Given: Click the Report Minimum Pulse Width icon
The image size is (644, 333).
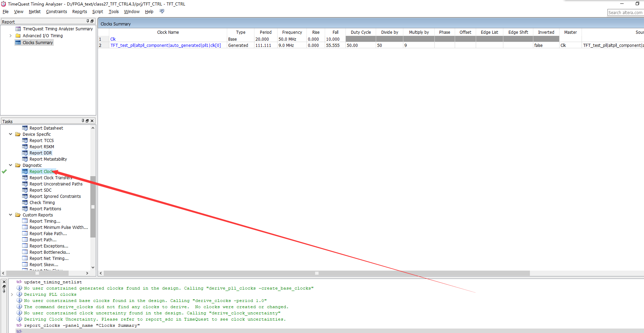Looking at the screenshot, I should [25, 228].
